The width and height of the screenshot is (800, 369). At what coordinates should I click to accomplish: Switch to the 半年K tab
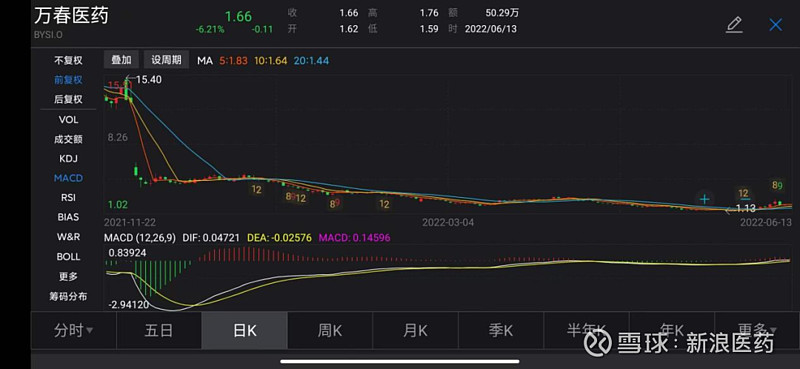click(x=586, y=330)
